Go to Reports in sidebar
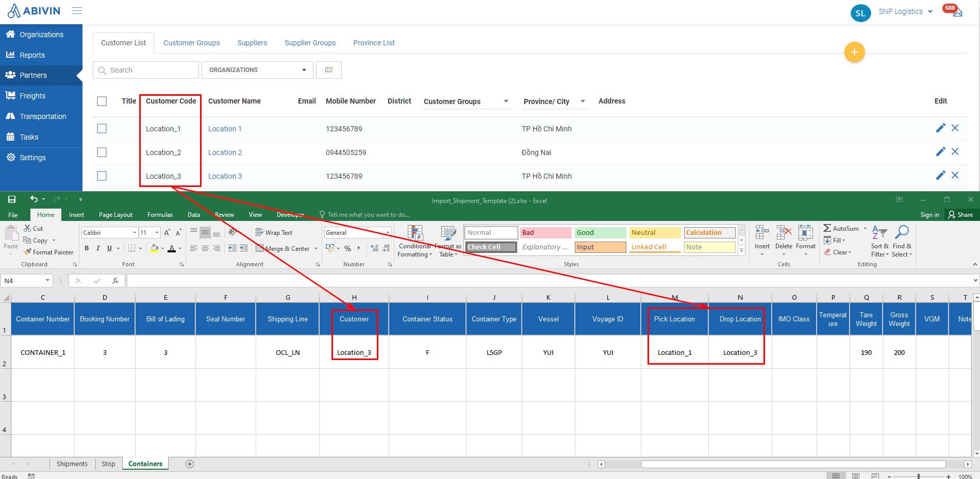This screenshot has width=980, height=479. tap(32, 55)
